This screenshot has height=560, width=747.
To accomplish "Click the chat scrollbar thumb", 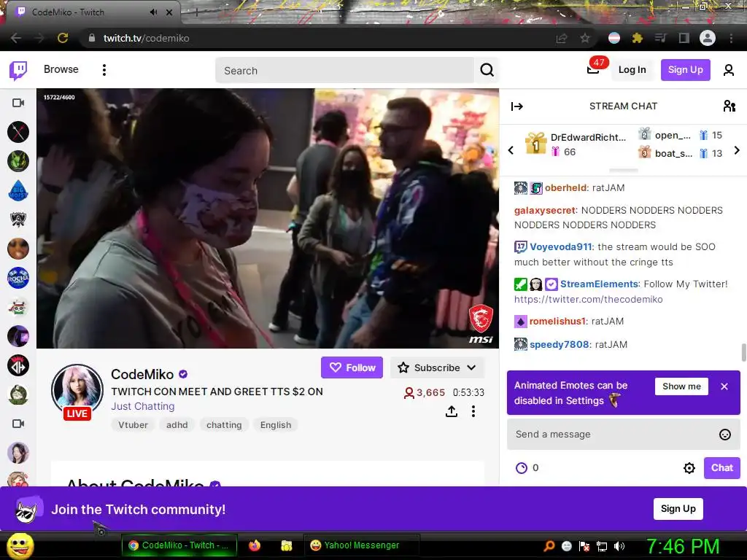I will [x=743, y=353].
